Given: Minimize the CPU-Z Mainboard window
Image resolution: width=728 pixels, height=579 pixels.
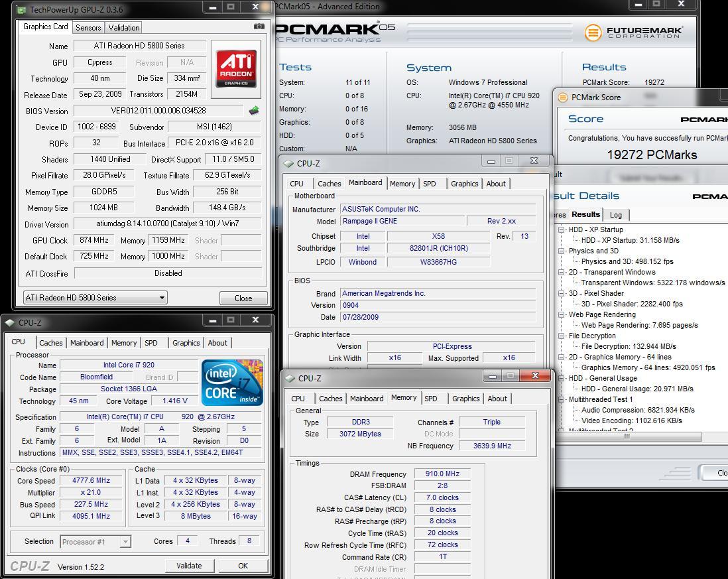Looking at the screenshot, I should coord(491,161).
